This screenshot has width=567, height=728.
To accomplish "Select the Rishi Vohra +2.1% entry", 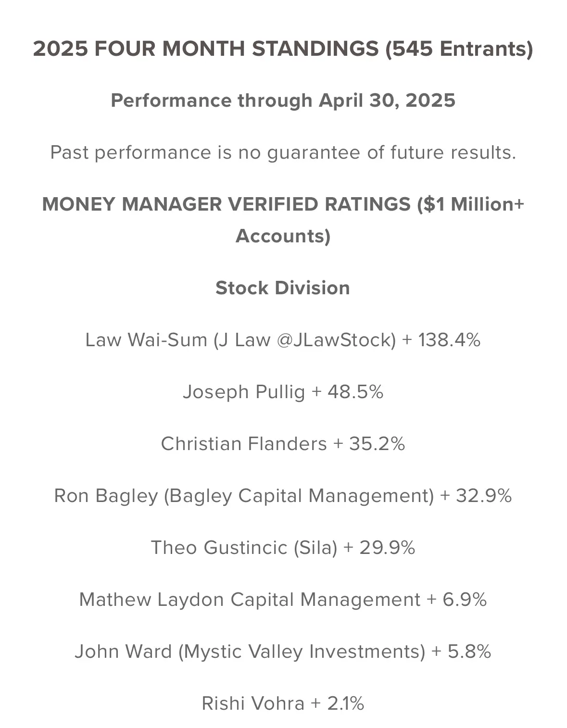I will coord(283,703).
